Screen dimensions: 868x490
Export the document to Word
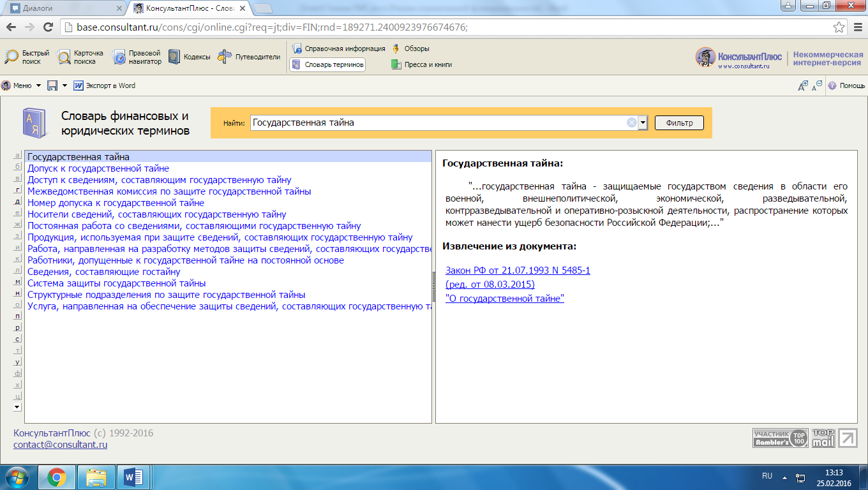[x=105, y=85]
